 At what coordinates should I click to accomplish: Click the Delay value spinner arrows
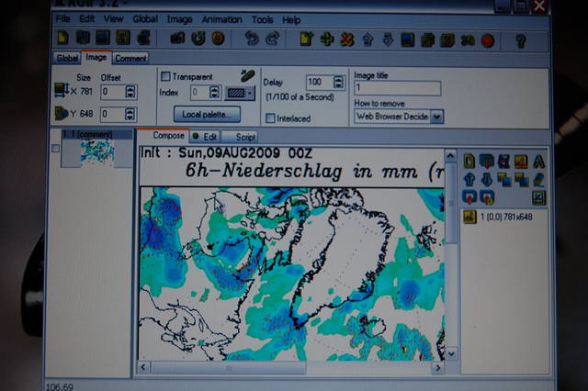(341, 83)
